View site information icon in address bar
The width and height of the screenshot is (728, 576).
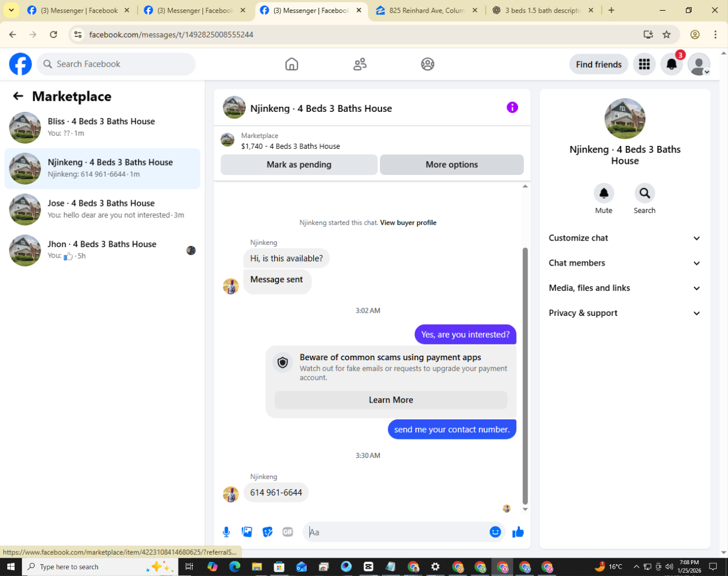tap(78, 35)
